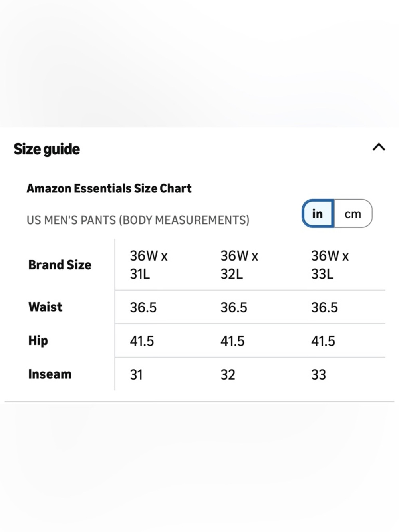Click the Brand Size row header
The image size is (399, 532).
coord(60,265)
